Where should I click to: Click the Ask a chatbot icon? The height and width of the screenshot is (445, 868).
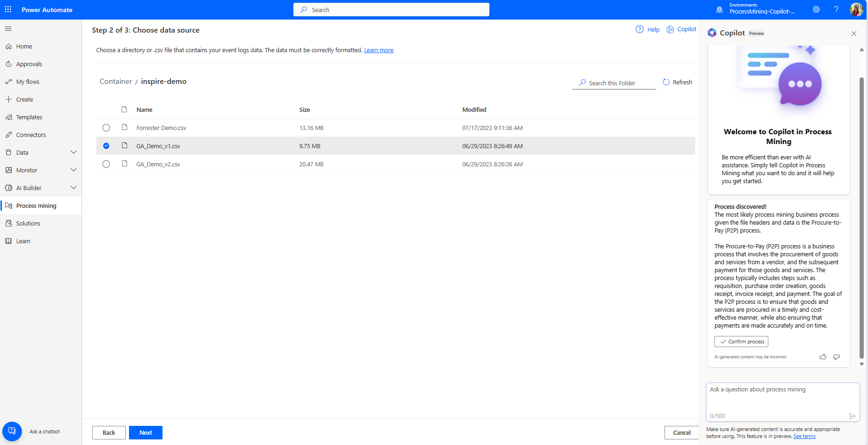pyautogui.click(x=12, y=431)
